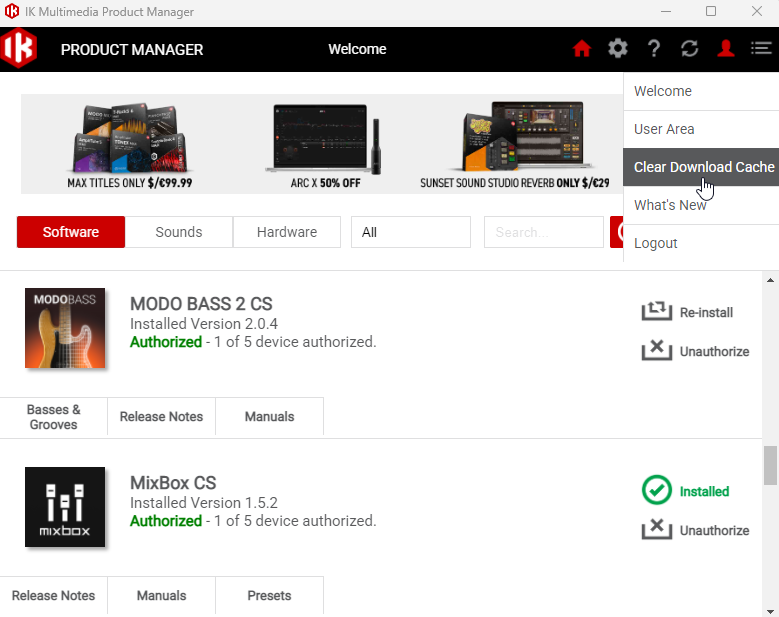The image size is (779, 617).
Task: Click the vertical scrollbar thumb
Action: [770, 465]
